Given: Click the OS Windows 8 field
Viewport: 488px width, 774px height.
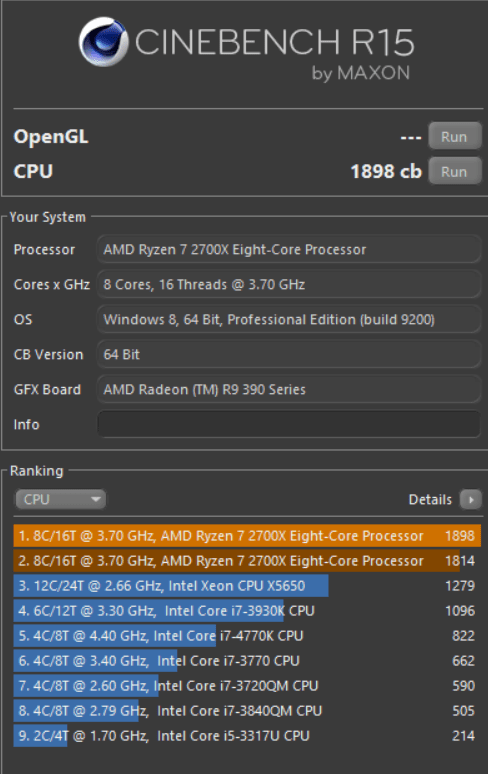Looking at the screenshot, I should pos(289,319).
